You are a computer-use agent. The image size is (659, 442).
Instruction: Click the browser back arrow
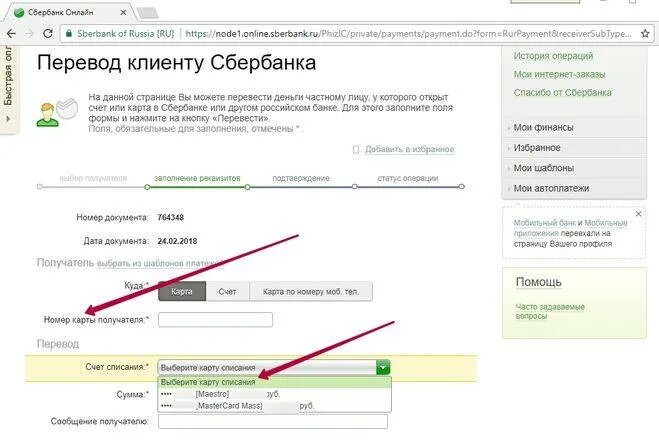click(x=11, y=34)
